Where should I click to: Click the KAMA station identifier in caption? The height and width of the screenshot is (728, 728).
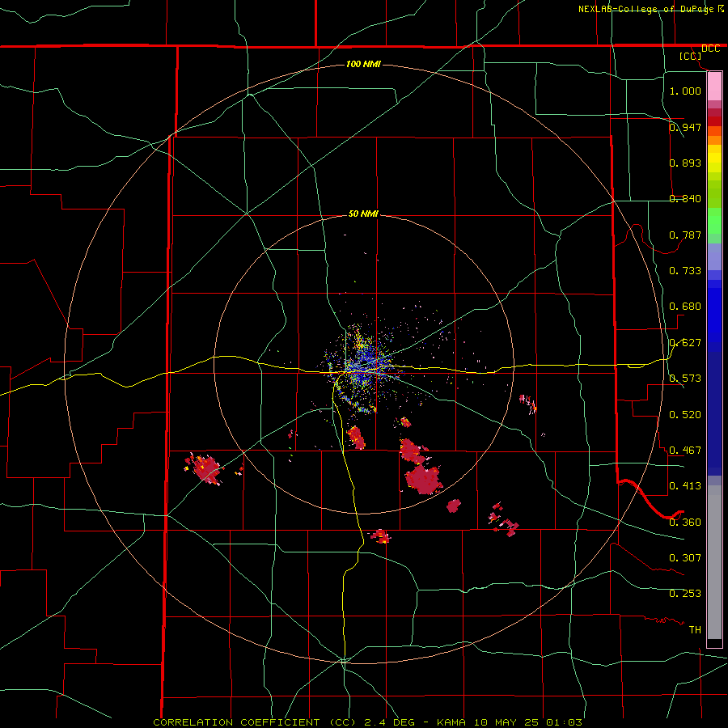[451, 722]
